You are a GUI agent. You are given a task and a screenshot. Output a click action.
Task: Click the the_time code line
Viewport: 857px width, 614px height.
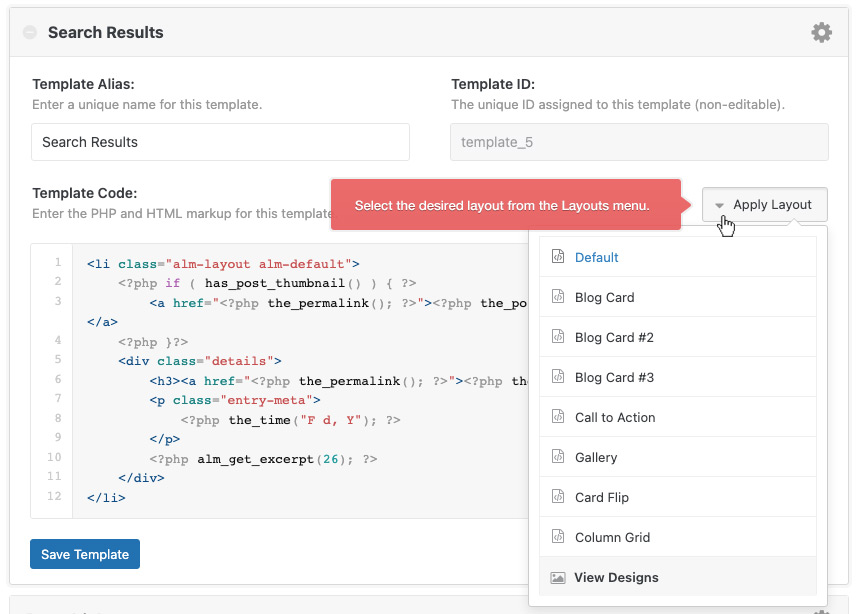(x=290, y=420)
